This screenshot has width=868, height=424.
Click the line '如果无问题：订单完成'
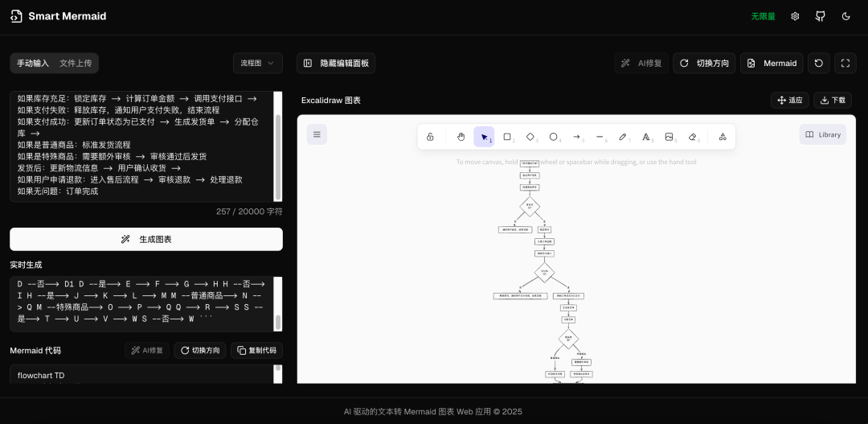[58, 191]
